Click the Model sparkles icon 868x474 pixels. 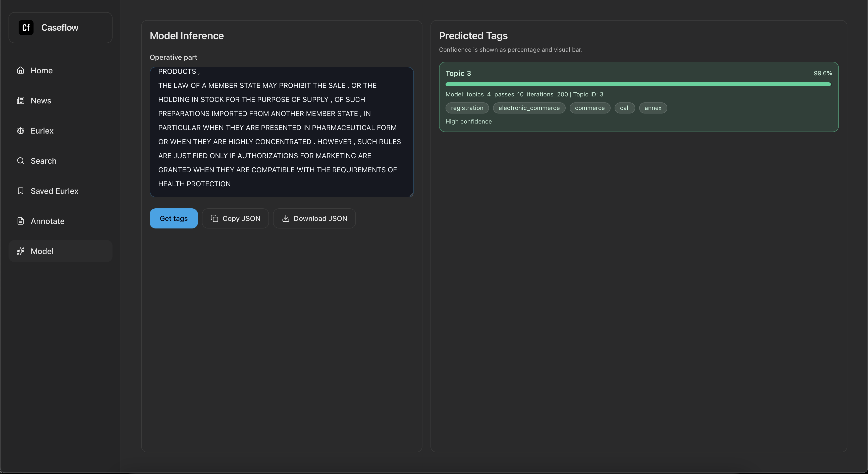click(x=21, y=251)
